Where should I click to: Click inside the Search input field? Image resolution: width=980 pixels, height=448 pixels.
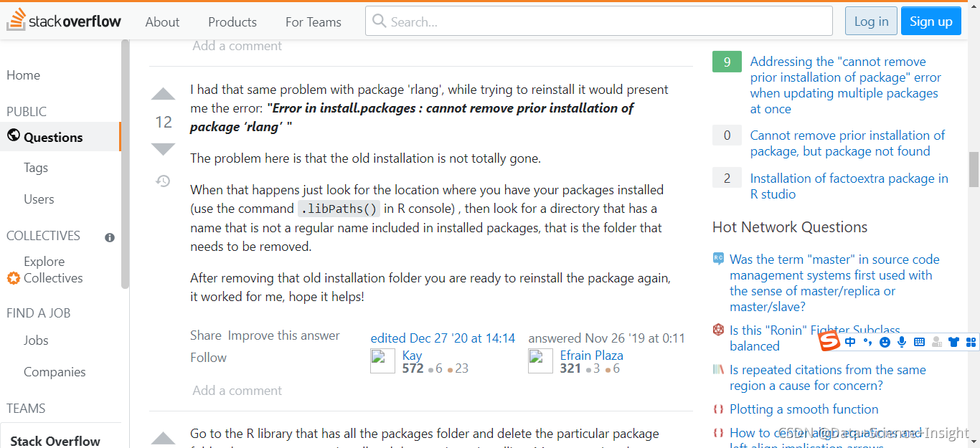point(574,21)
